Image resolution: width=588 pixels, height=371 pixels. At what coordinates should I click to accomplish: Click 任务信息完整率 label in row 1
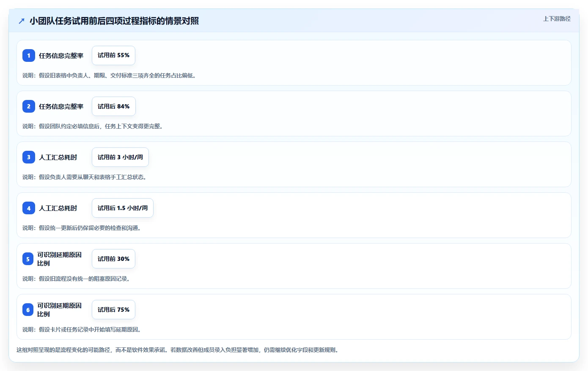click(61, 55)
